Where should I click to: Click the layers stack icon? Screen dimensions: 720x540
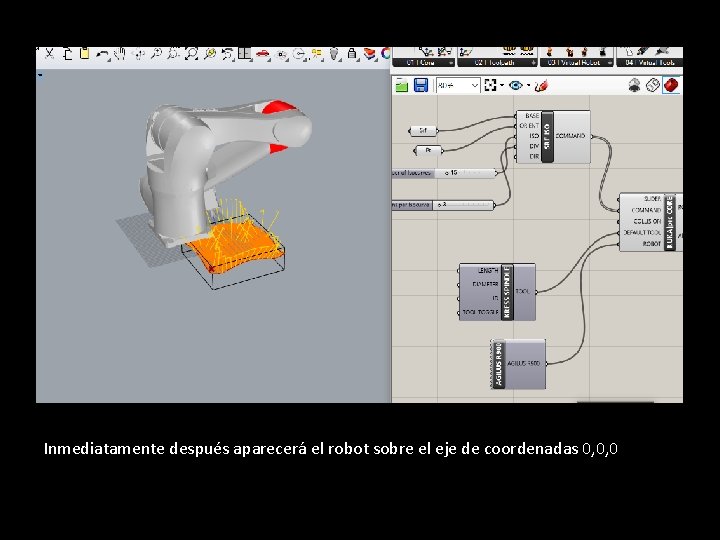tap(369, 54)
